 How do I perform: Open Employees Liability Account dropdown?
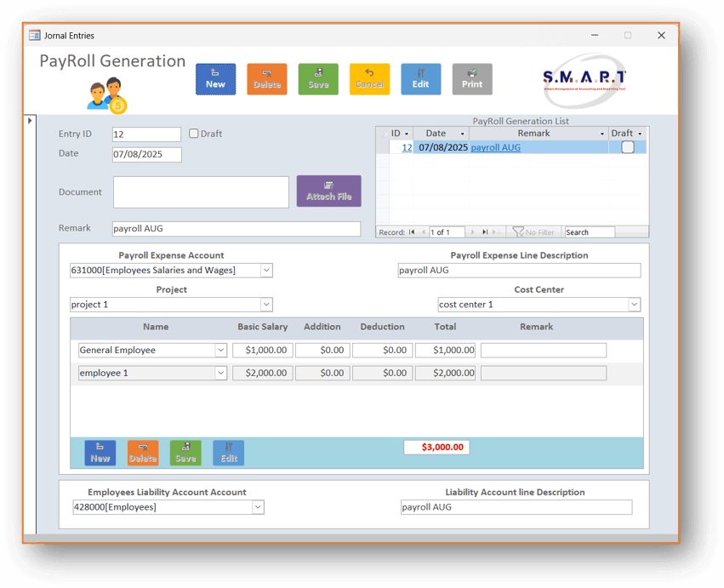[258, 507]
